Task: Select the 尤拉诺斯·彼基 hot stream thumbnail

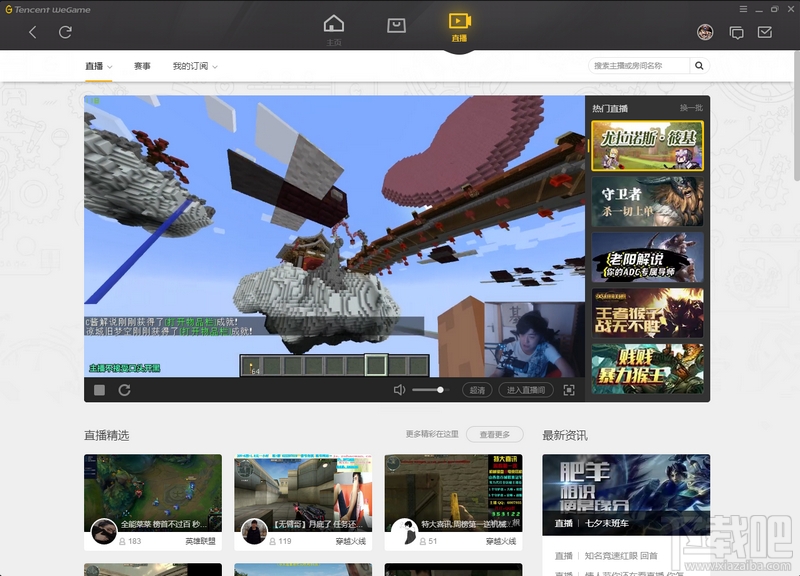Action: pos(647,145)
